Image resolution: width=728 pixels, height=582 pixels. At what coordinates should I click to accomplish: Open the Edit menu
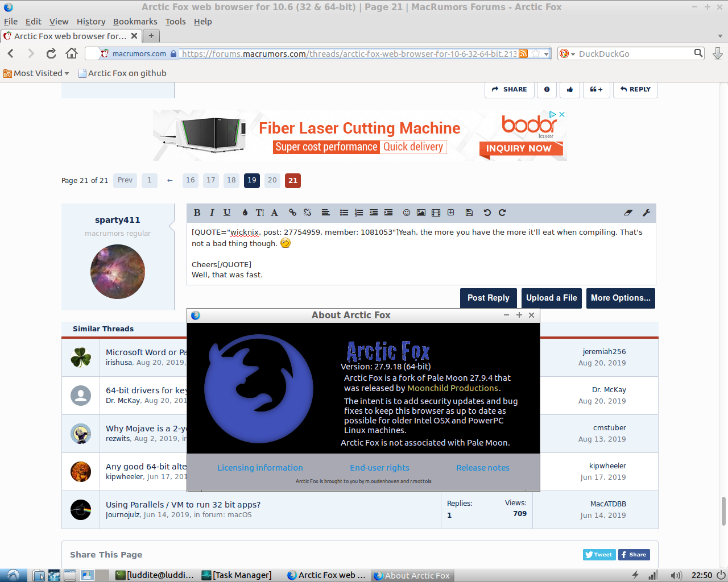click(x=34, y=22)
